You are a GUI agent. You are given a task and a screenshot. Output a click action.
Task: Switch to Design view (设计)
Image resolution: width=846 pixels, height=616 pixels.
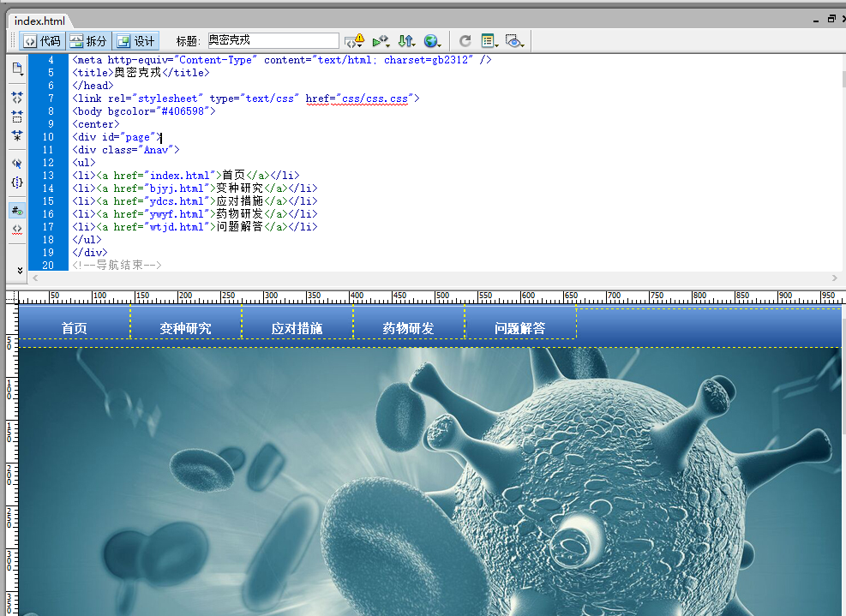pos(136,41)
